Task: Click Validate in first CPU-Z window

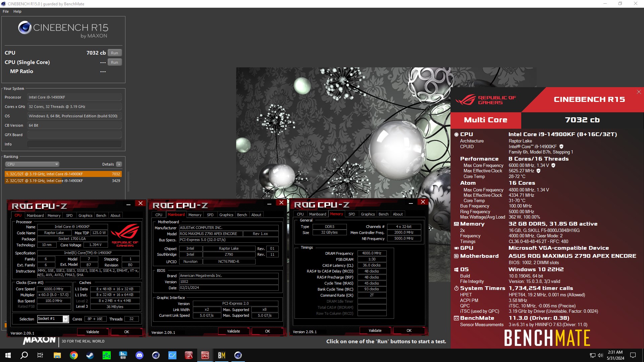Action: 93,332
